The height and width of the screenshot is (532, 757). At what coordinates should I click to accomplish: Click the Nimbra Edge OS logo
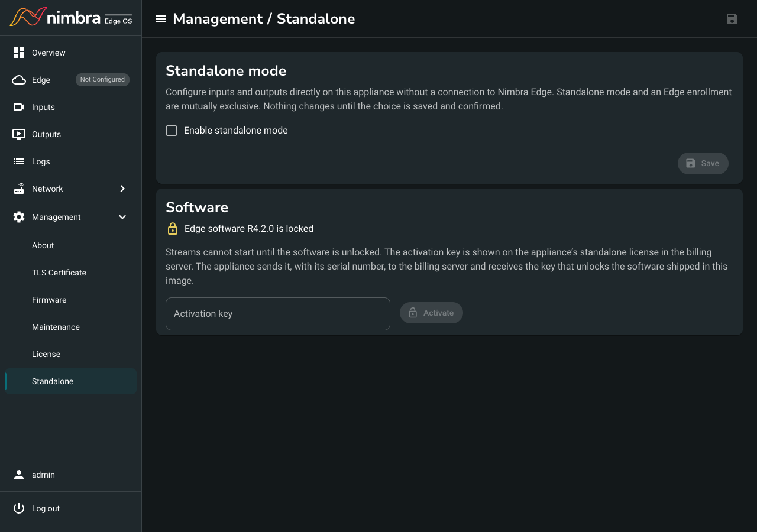click(71, 18)
